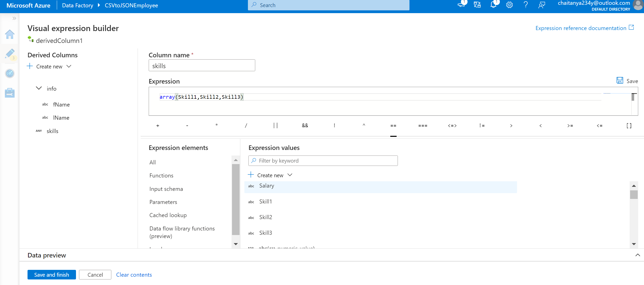This screenshot has height=285, width=644.
Task: Open the Home icon in the left sidebar
Action: click(10, 34)
